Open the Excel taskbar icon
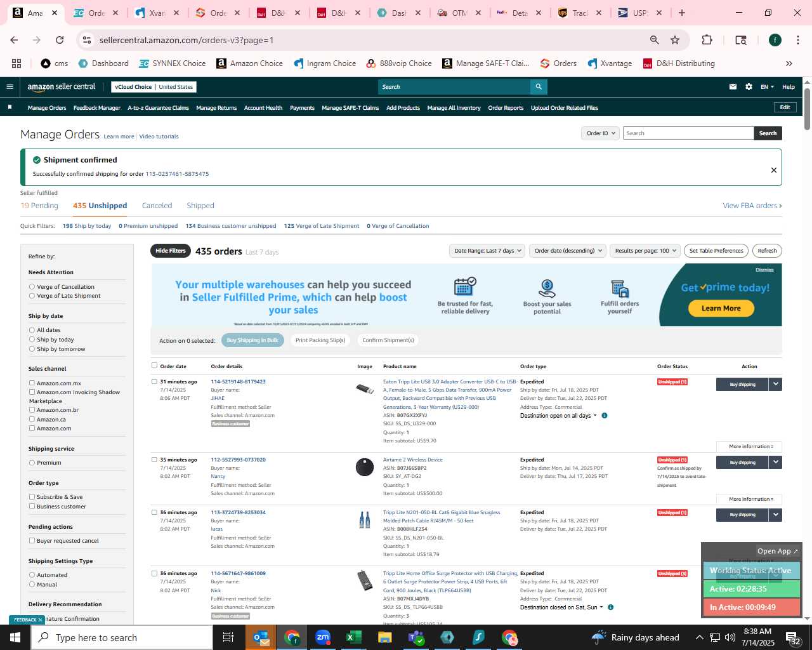The height and width of the screenshot is (650, 812). [x=354, y=637]
